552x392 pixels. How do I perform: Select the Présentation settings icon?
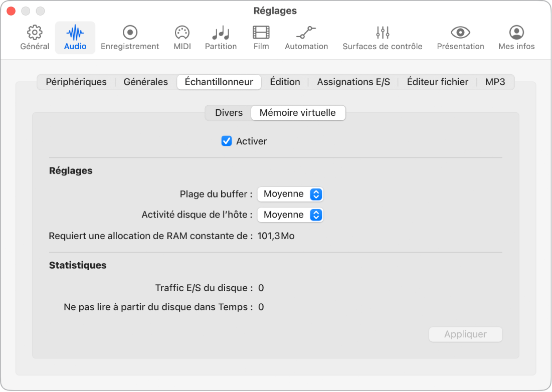tap(460, 37)
